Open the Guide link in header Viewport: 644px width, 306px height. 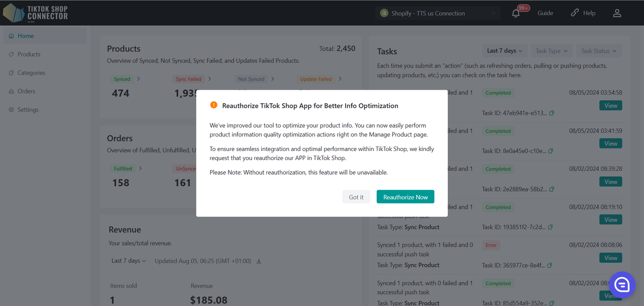click(545, 13)
